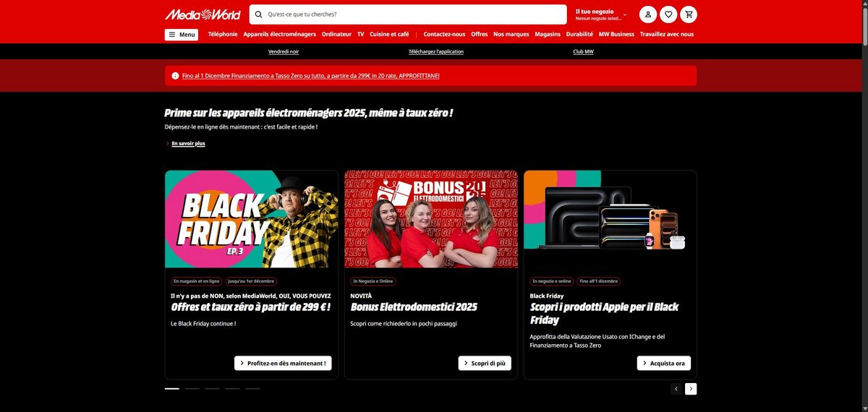Click the Jusqu'au 1er décembre tag
Image resolution: width=868 pixels, height=412 pixels.
pyautogui.click(x=252, y=281)
